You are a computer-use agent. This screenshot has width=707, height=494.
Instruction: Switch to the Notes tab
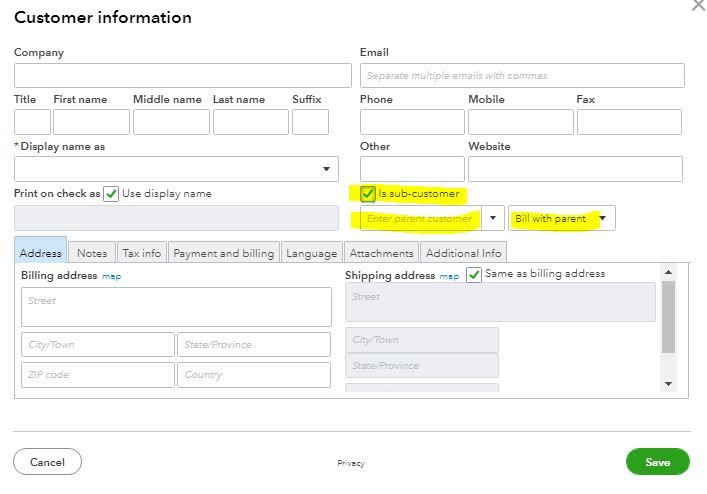tap(92, 253)
